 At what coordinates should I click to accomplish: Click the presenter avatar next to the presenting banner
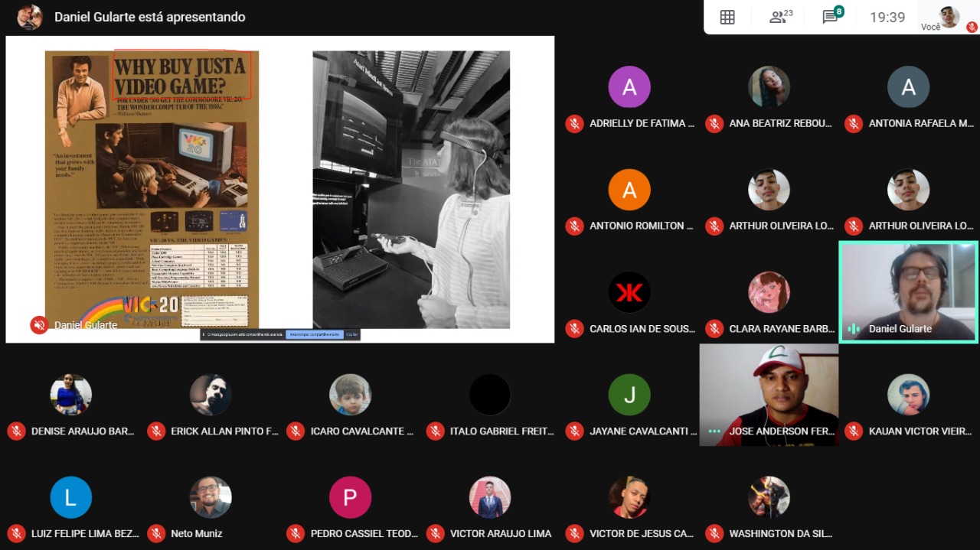click(30, 17)
